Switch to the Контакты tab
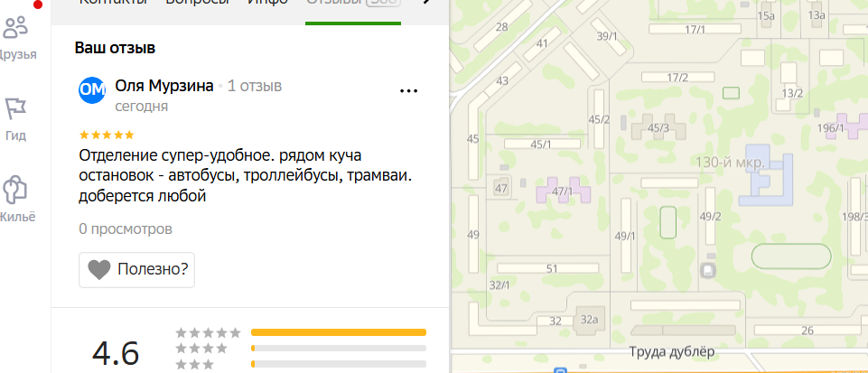 (x=113, y=3)
